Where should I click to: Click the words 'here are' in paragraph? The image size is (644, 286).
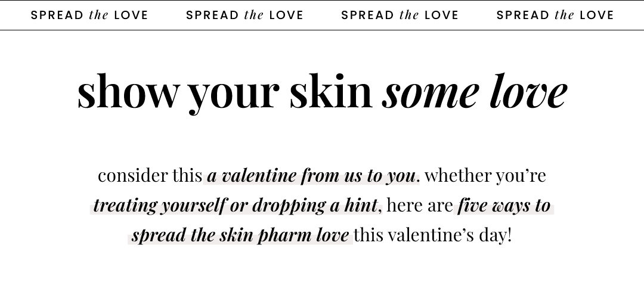420,205
